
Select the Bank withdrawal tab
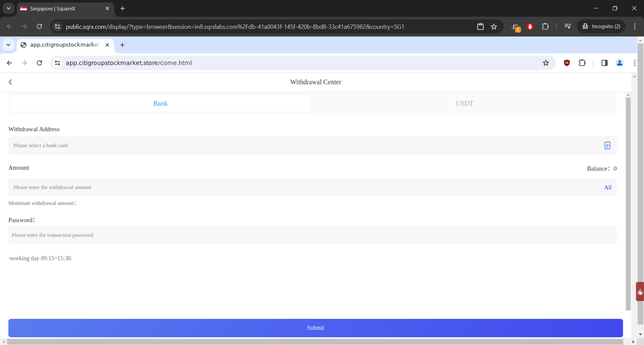click(160, 103)
